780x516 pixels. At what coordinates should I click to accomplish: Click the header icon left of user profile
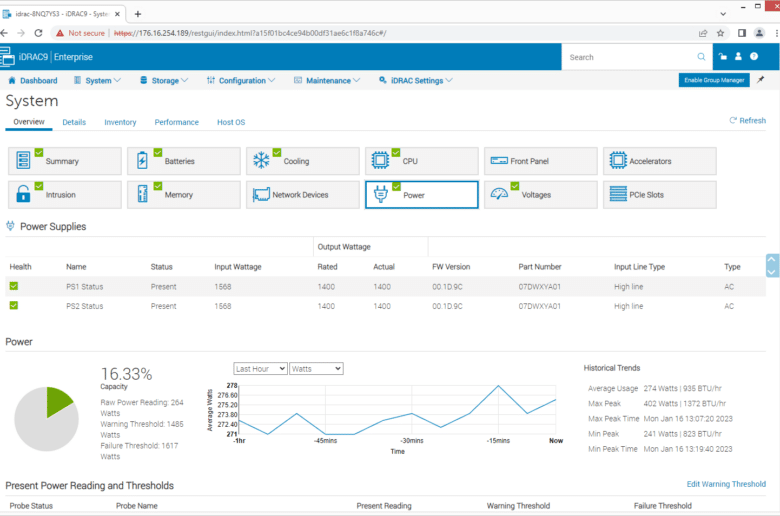pyautogui.click(x=723, y=56)
